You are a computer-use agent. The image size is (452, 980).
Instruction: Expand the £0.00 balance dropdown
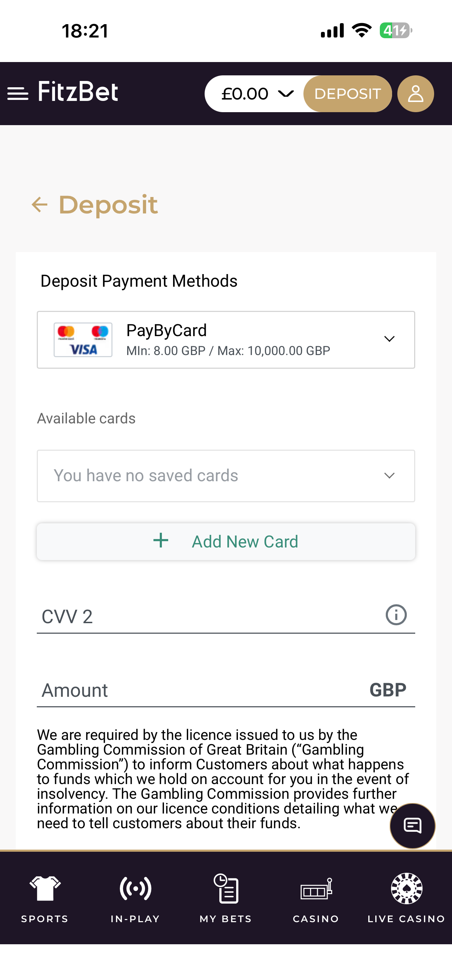[257, 94]
